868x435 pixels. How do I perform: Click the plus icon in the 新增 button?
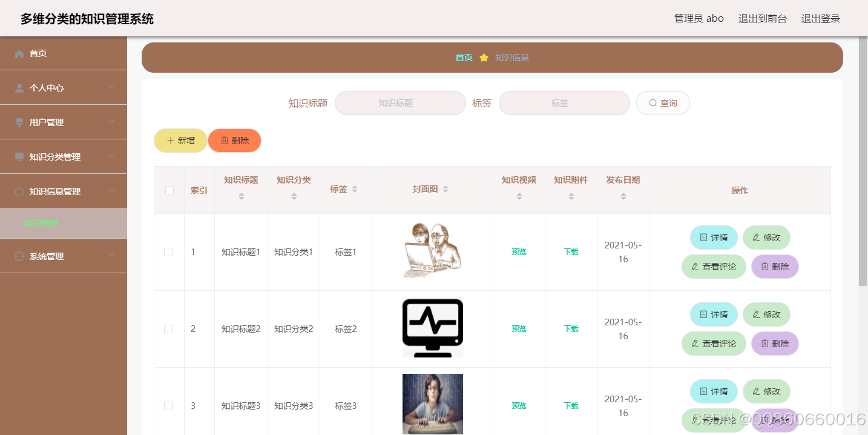point(171,141)
